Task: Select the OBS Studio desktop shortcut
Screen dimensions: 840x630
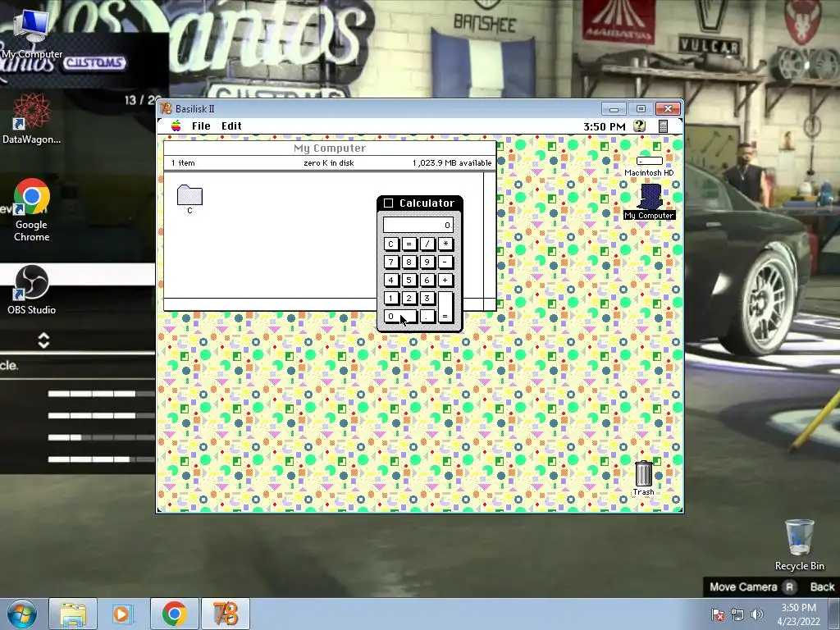Action: click(32, 290)
